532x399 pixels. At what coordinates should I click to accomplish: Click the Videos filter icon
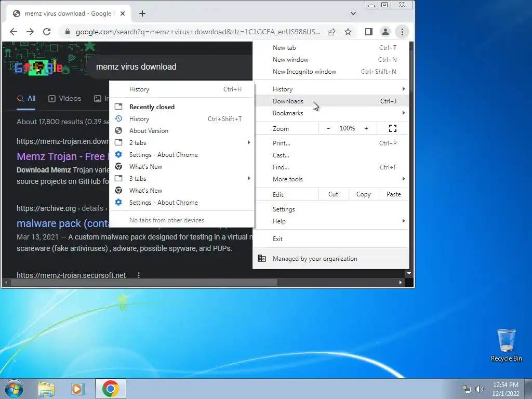point(52,99)
